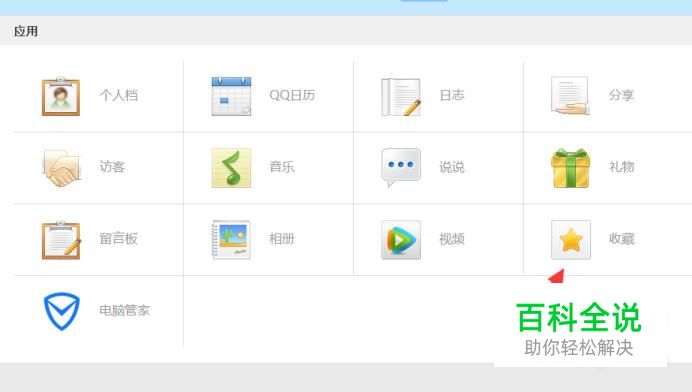The width and height of the screenshot is (692, 392).
Task: Open the 留言板 clipboard and pencil icon
Action: coord(61,240)
